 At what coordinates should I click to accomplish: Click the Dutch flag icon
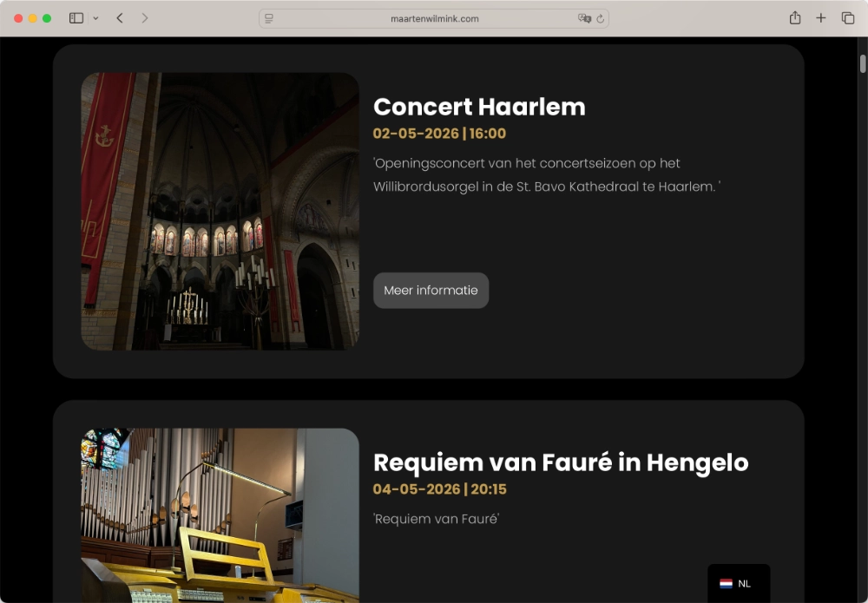(726, 584)
